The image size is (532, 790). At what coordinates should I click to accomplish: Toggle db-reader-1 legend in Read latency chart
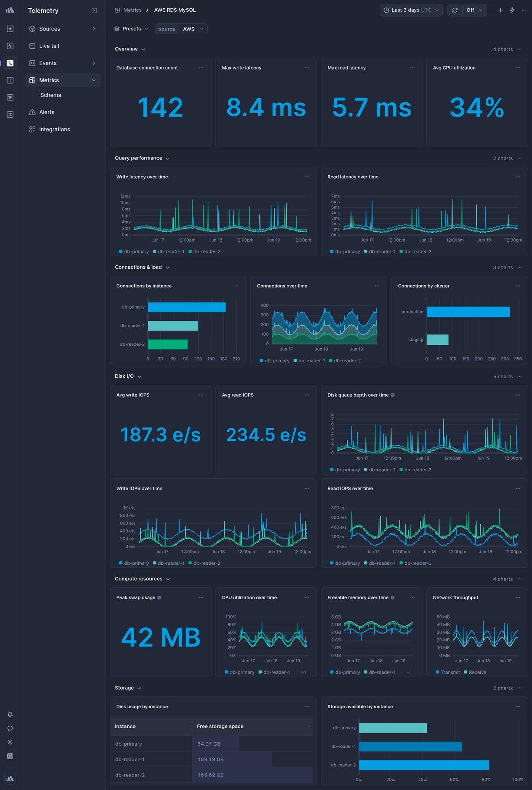click(380, 252)
